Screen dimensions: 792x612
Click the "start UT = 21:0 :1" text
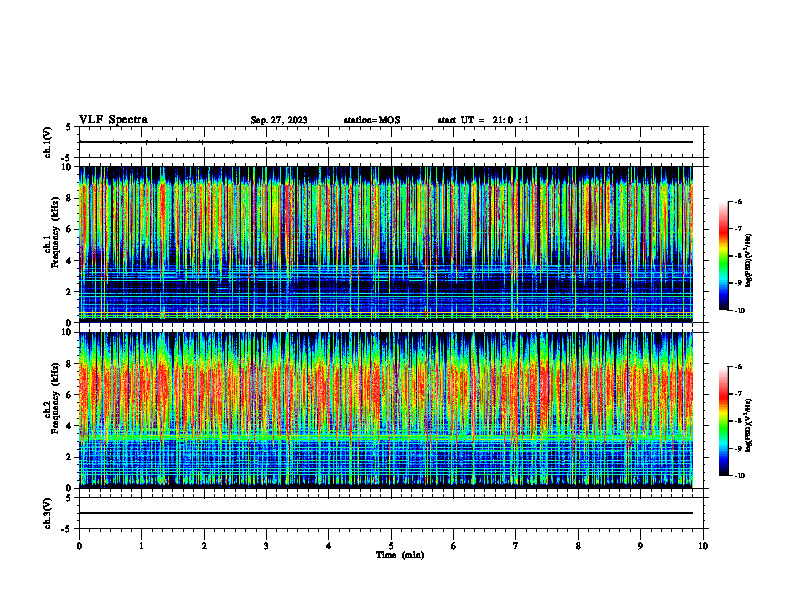point(483,120)
